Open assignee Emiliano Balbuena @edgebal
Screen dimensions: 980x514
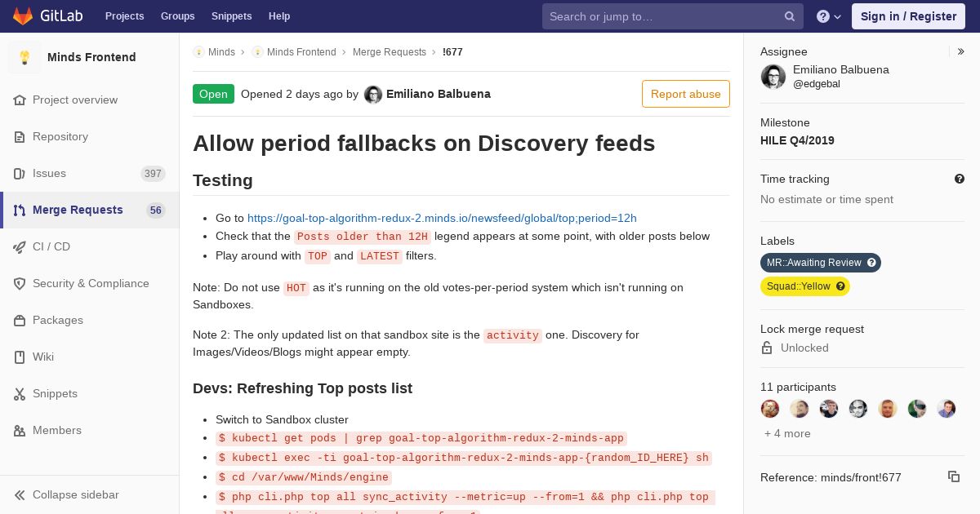(x=841, y=77)
